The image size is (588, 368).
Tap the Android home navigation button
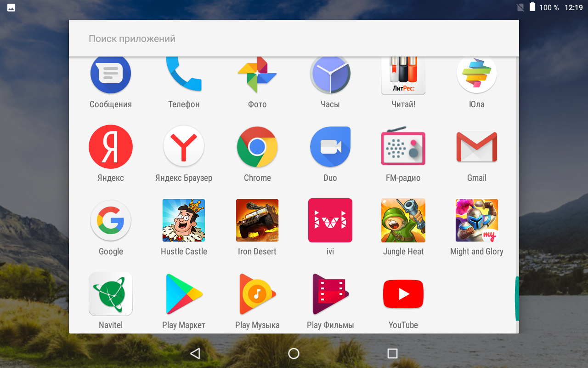pos(294,353)
